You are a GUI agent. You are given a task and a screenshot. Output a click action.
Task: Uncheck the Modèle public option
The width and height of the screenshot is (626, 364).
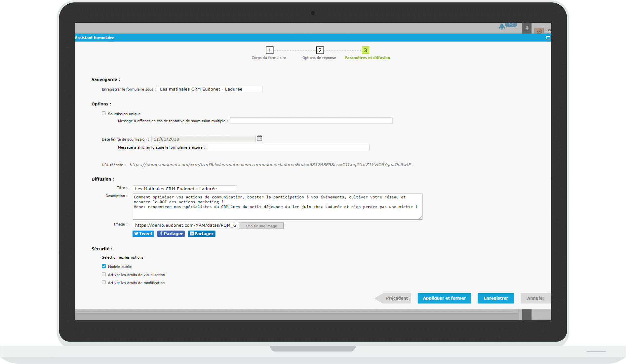tap(104, 266)
